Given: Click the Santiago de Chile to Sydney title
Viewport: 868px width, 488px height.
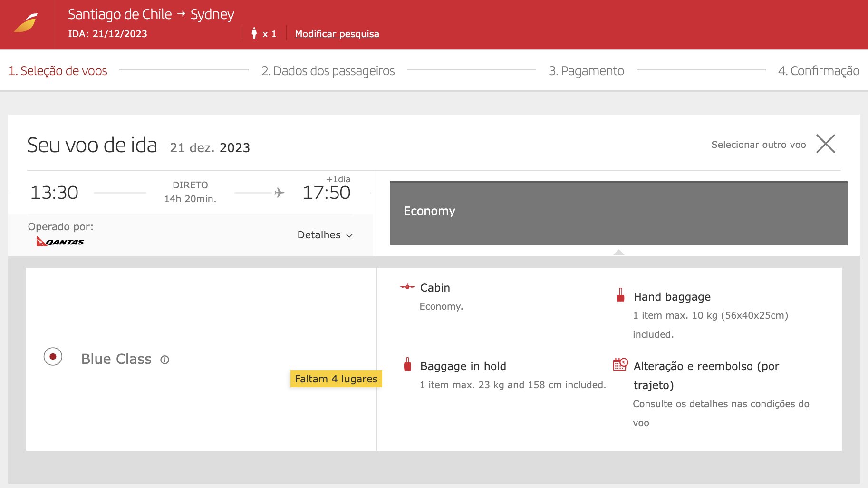Looking at the screenshot, I should click(x=151, y=14).
